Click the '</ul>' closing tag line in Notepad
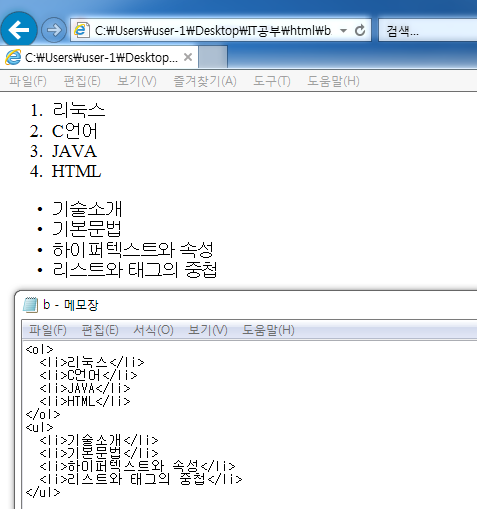The width and height of the screenshot is (477, 509). point(43,493)
